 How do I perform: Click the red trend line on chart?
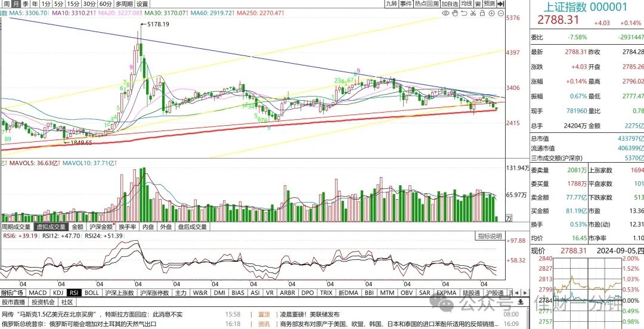pos(246,129)
